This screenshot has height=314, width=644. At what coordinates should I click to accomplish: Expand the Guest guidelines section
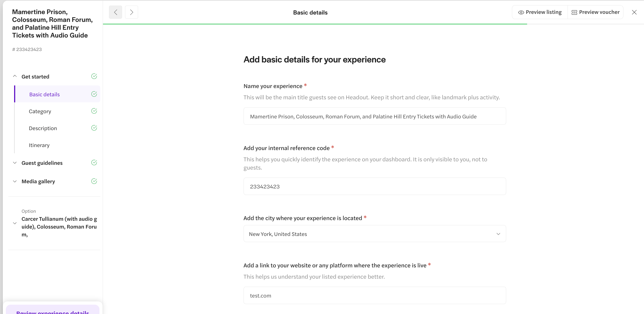point(15,163)
